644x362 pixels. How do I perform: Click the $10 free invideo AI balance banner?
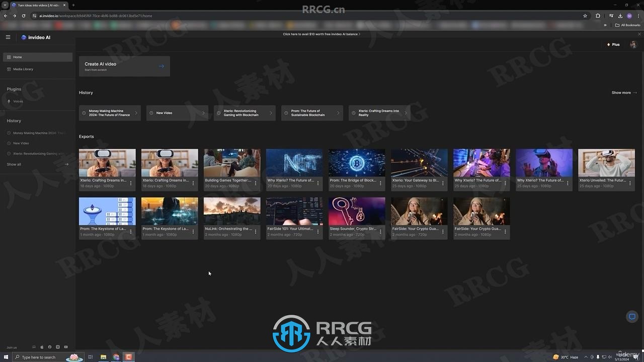pos(321,34)
